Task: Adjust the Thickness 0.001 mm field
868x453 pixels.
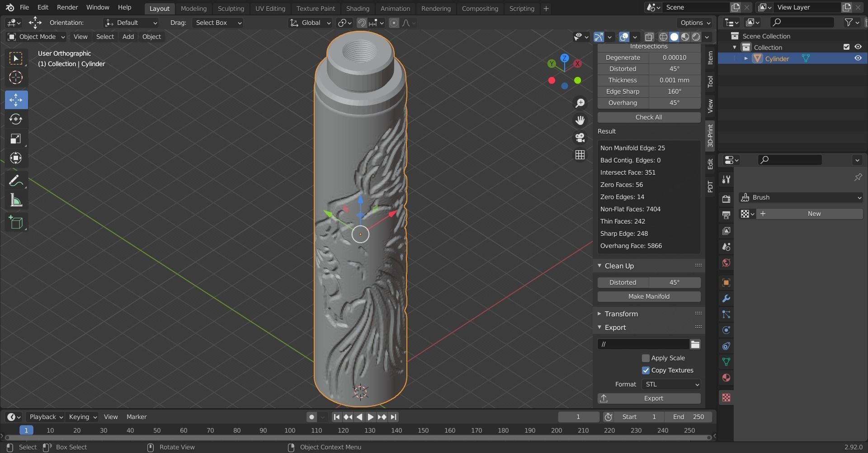Action: pos(649,80)
